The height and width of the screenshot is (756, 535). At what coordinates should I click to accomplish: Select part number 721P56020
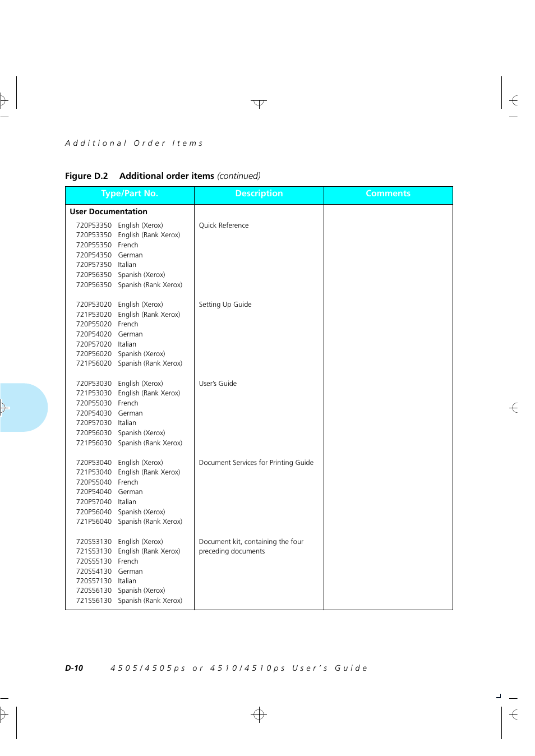[94, 363]
